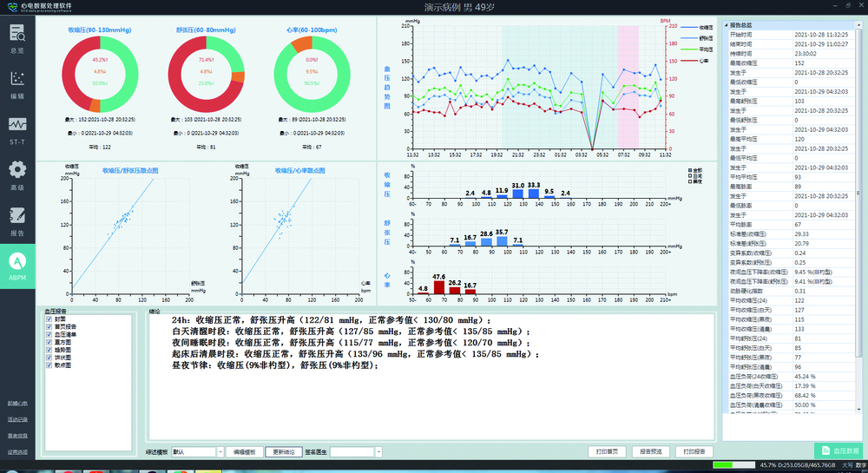
Task: Uncheck the 封面 cover checkbox
Action: tap(48, 318)
